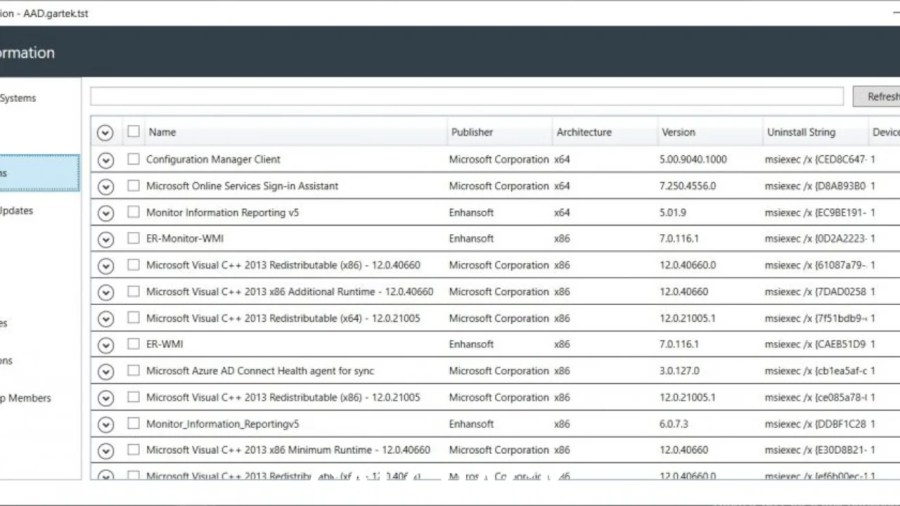Tick the select-all checkbox in header

[x=133, y=131]
